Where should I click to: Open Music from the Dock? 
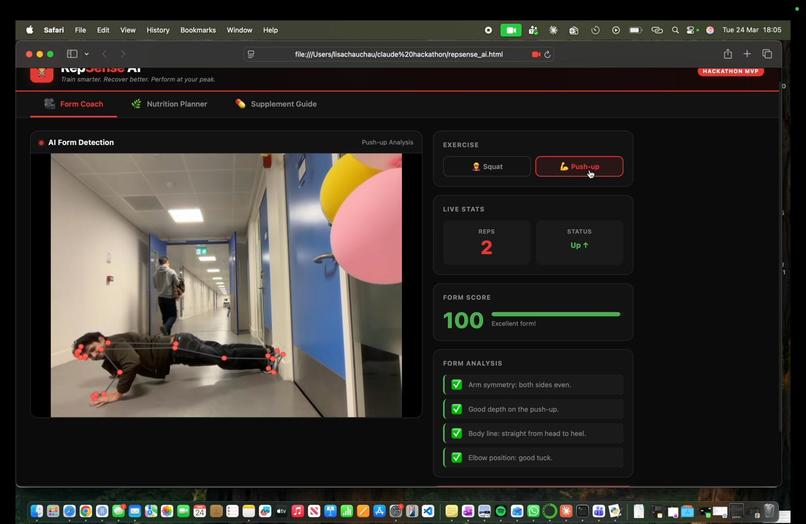[298, 511]
